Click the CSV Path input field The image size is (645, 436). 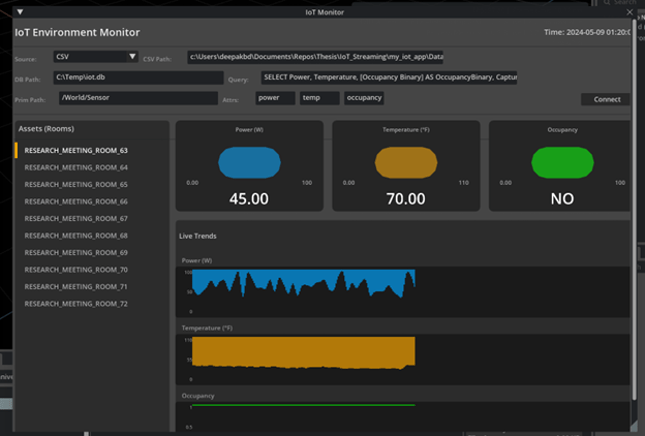[x=316, y=57]
